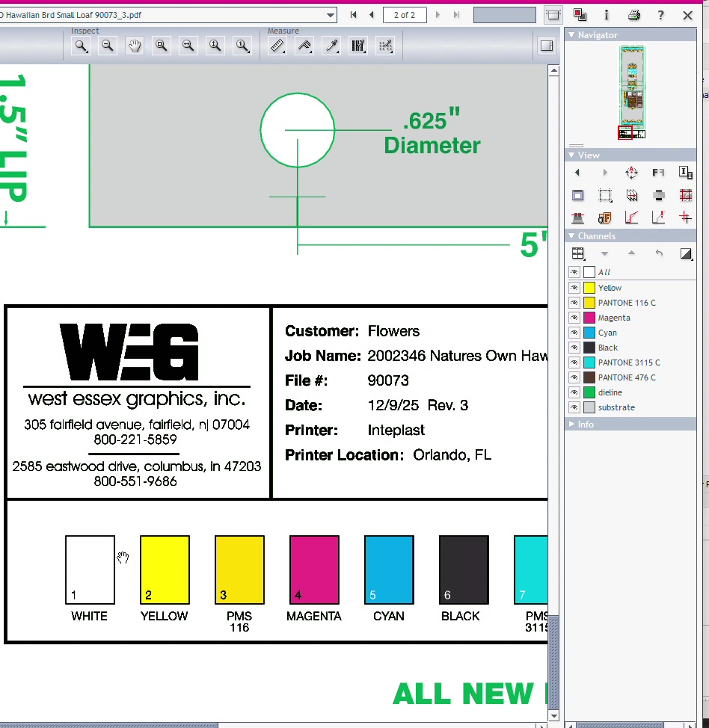
Task: Click the rotate view icon
Action: (632, 172)
